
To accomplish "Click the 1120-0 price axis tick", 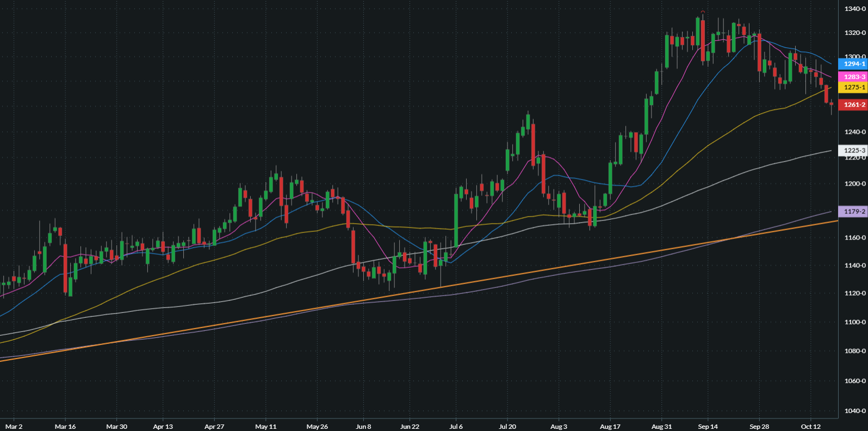I will coord(855,293).
